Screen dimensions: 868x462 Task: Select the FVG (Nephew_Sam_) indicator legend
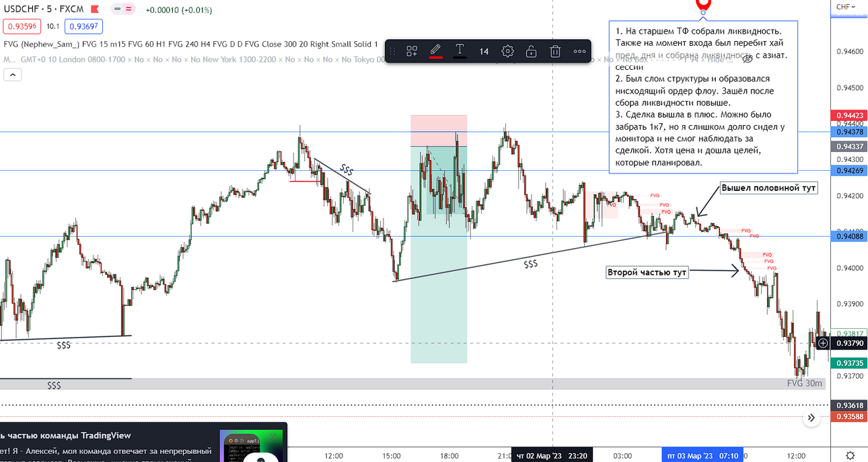190,43
